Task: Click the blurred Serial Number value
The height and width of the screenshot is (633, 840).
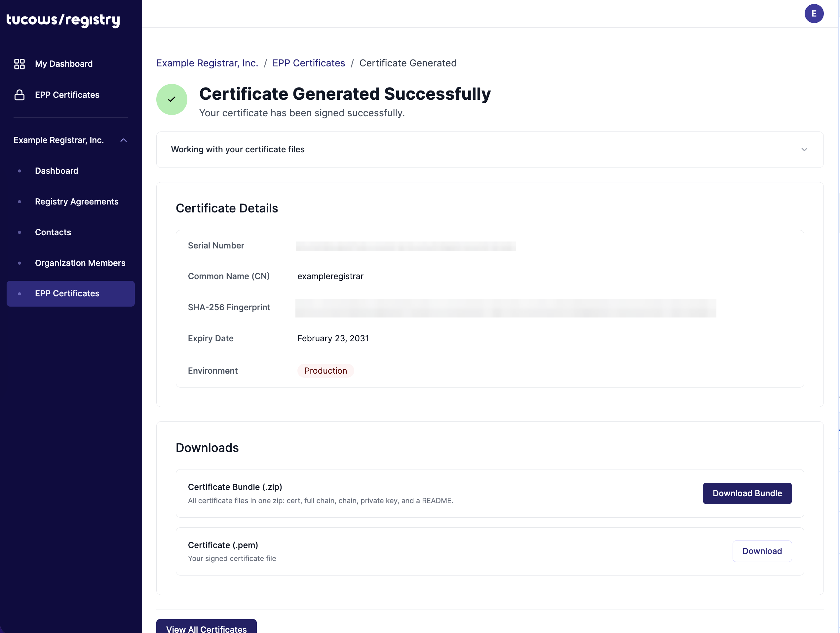Action: tap(405, 246)
